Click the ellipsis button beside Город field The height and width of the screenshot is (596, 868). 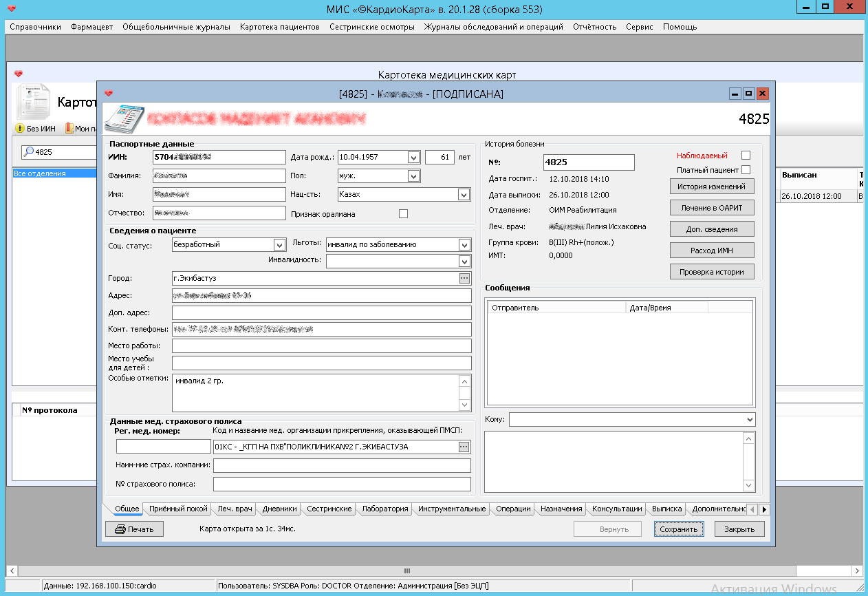(464, 278)
